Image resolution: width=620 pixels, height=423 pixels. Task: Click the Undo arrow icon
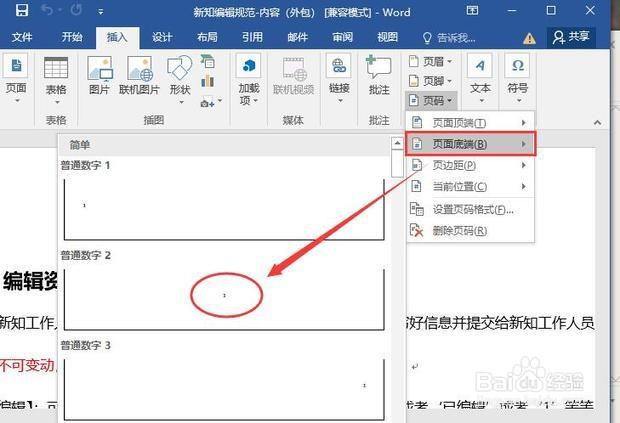point(47,11)
